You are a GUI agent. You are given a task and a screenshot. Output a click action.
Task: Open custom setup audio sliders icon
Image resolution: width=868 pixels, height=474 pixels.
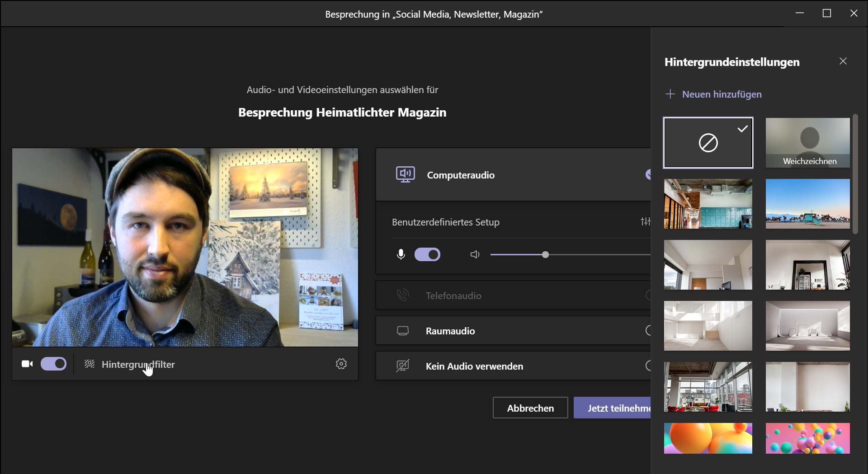coord(645,221)
